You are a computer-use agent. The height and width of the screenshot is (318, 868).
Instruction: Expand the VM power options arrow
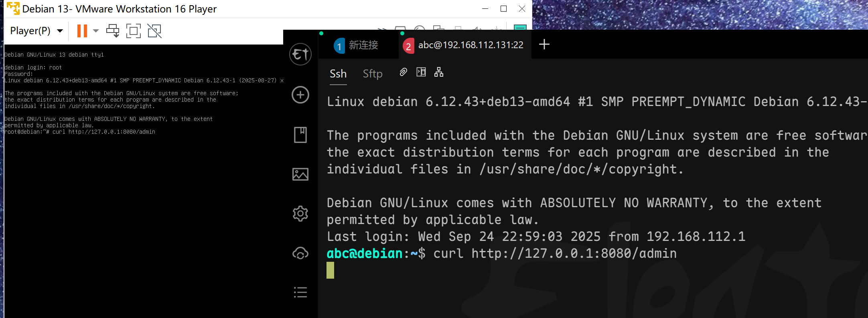pyautogui.click(x=96, y=31)
